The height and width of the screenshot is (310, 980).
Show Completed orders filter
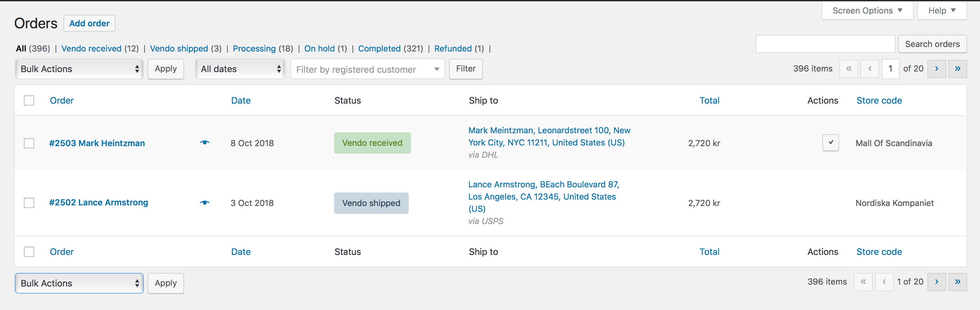coord(379,49)
